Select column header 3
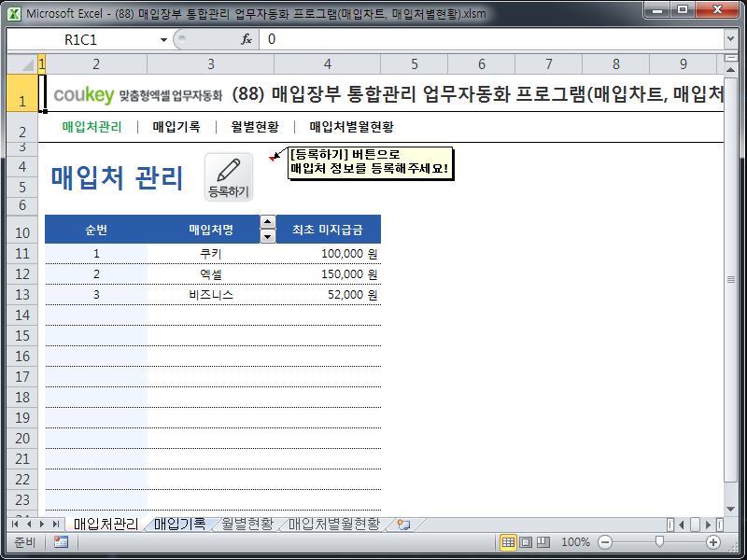Screen dimensions: 747x560 click(211, 63)
